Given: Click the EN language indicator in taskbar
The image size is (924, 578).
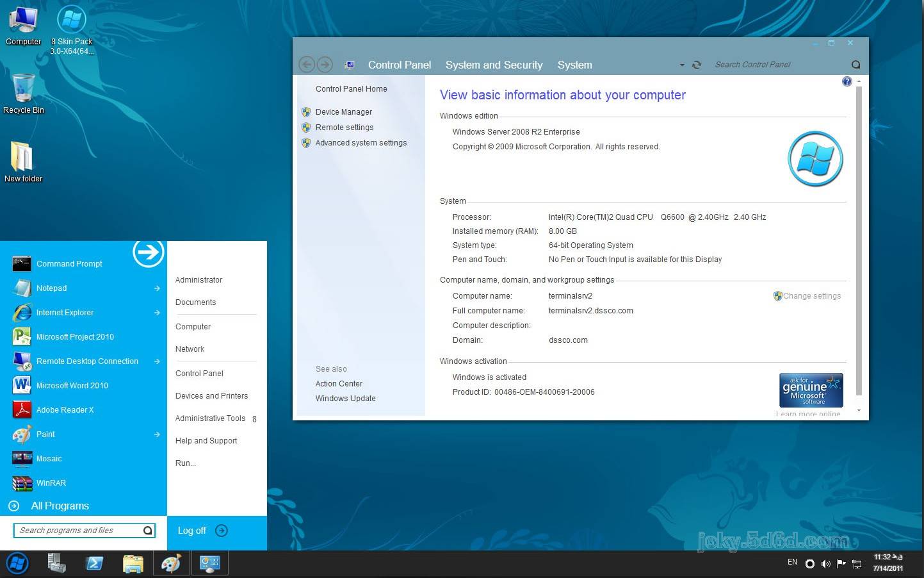Looking at the screenshot, I should coord(792,562).
